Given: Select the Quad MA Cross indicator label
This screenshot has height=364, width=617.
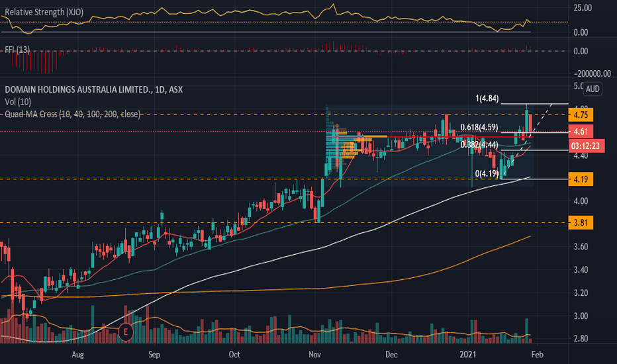Looking at the screenshot, I should 72,114.
